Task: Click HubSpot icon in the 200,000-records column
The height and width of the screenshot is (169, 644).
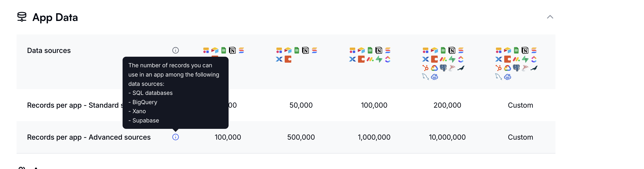Action: point(425,68)
